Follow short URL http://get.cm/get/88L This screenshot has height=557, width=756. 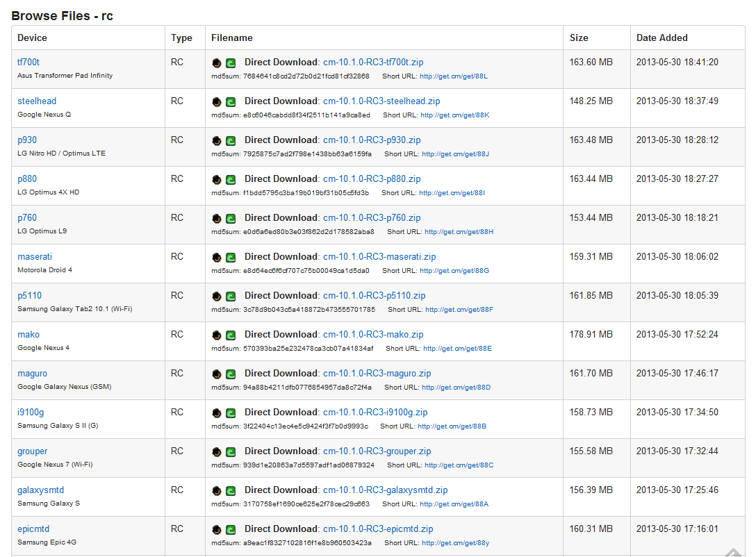[x=454, y=76]
